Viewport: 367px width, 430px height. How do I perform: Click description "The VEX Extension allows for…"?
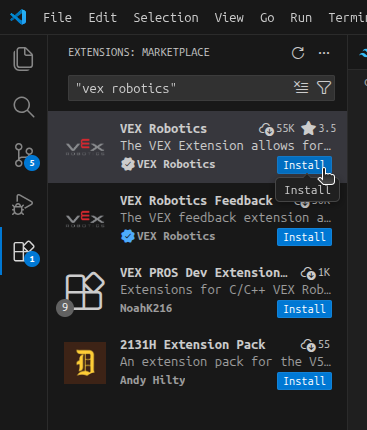(226, 146)
